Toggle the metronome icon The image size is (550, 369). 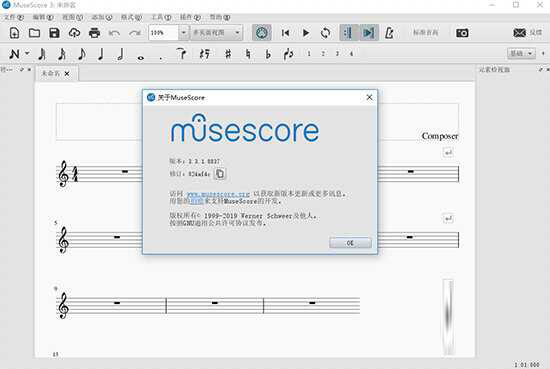(389, 33)
